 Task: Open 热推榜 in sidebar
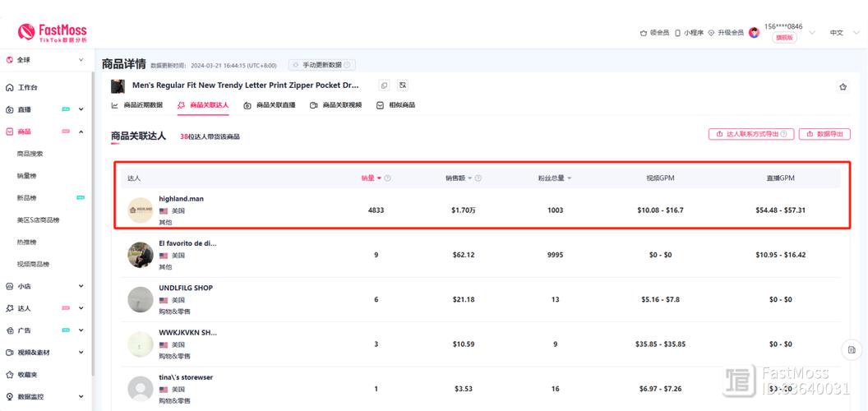click(x=26, y=242)
